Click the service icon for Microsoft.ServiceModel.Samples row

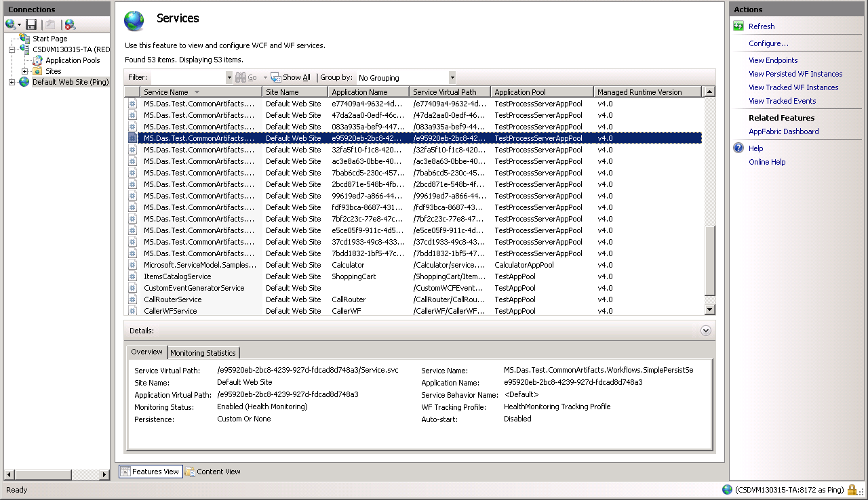pyautogui.click(x=133, y=265)
